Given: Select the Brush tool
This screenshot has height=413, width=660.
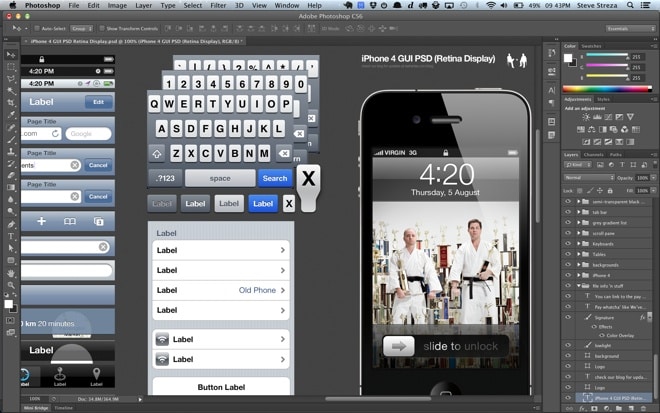Looking at the screenshot, I should coord(11,139).
